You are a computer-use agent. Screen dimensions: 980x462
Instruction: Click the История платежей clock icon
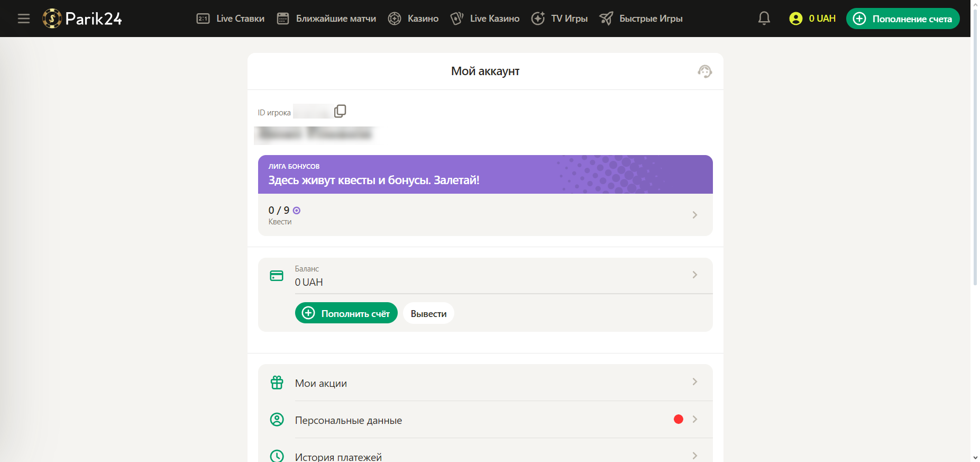click(x=277, y=456)
